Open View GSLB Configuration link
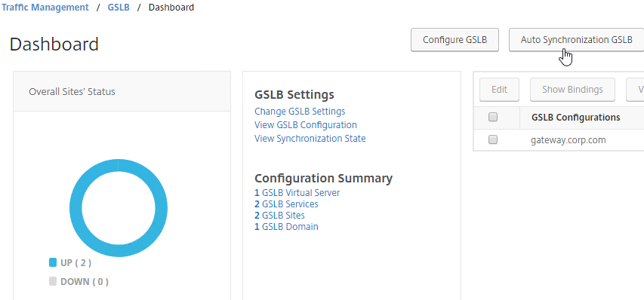Screen dimensions: 644x300 tap(306, 124)
